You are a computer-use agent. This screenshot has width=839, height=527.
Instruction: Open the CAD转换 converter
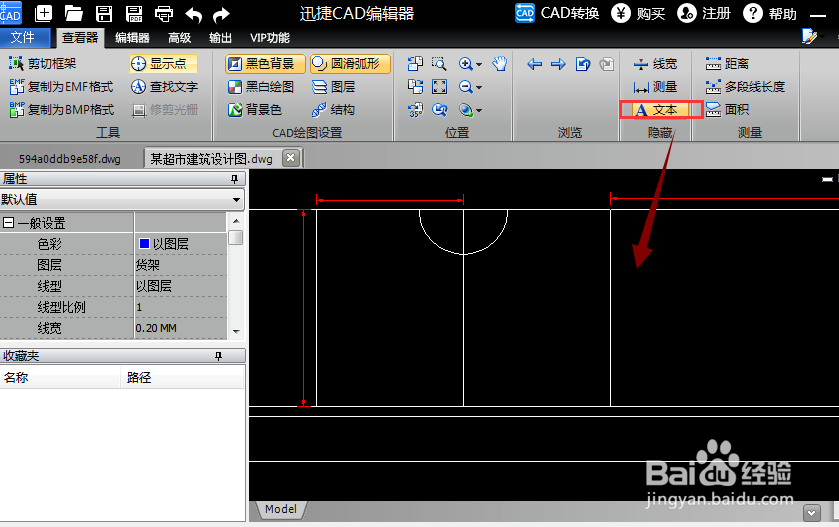point(557,13)
